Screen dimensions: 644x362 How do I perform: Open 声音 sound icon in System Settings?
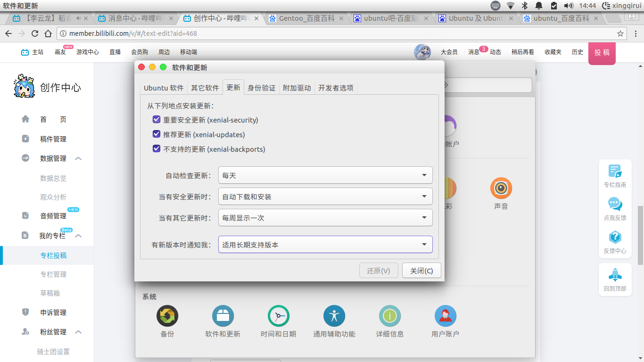(501, 188)
